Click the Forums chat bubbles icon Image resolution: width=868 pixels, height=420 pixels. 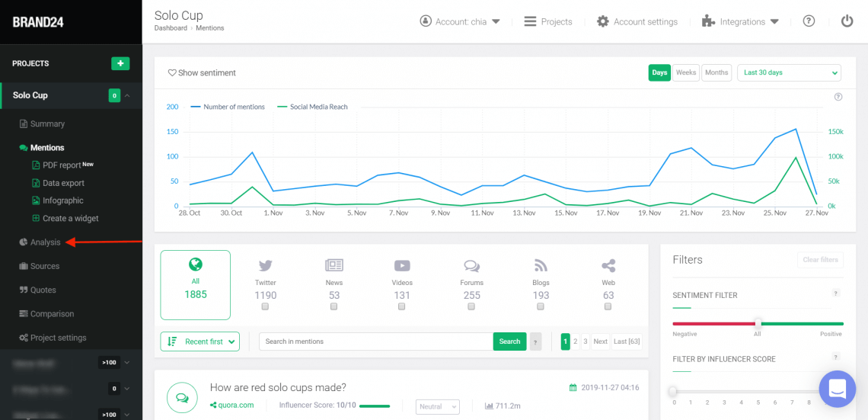[471, 266]
